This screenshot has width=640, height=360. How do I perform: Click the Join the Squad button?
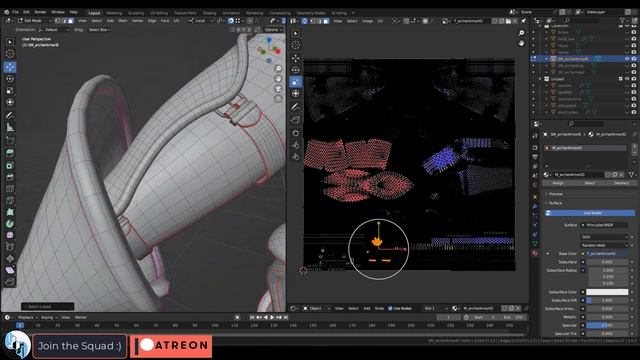[x=80, y=346]
